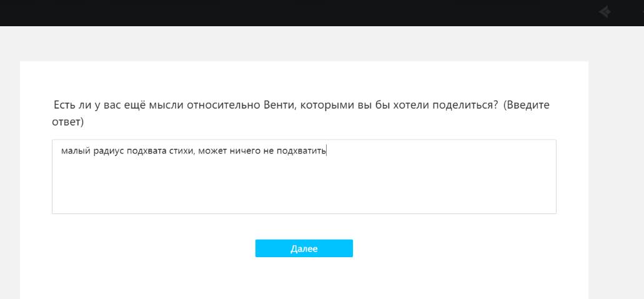644x299 pixels.
Task: Click the word малый in the answer
Action: [72, 151]
